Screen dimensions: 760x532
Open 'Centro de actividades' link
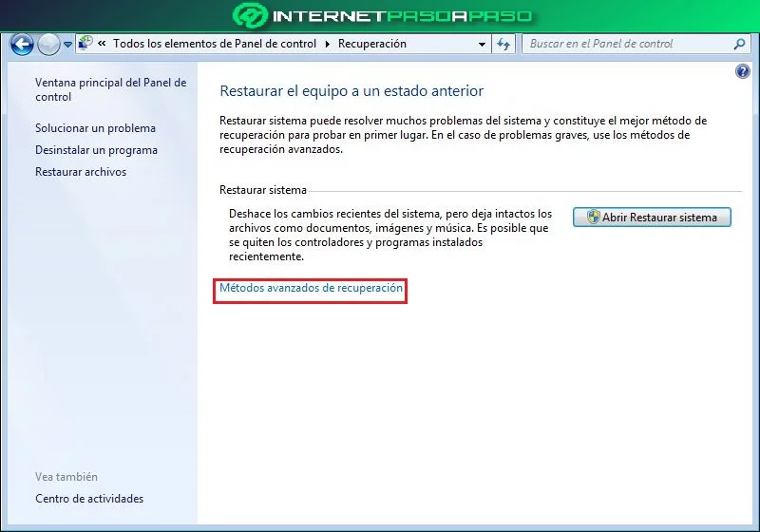[89, 499]
